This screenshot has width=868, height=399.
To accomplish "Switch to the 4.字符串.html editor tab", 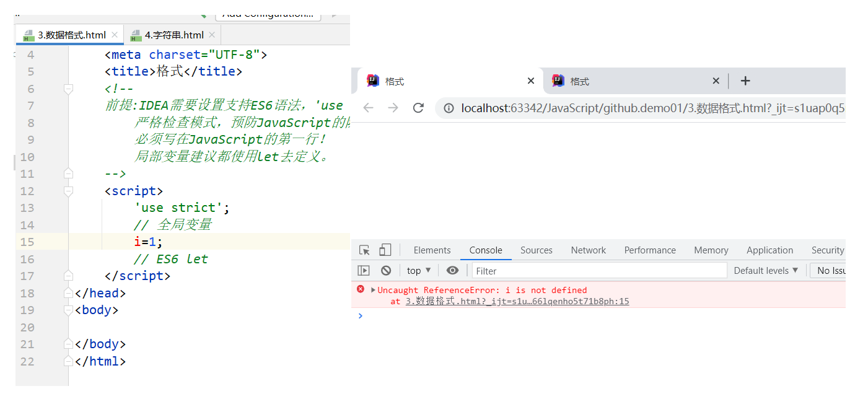I will pos(173,35).
